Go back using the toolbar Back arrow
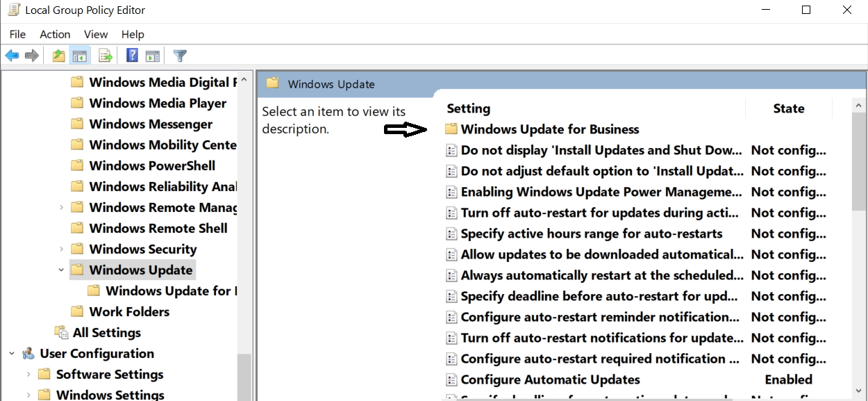This screenshot has height=401, width=868. click(12, 56)
